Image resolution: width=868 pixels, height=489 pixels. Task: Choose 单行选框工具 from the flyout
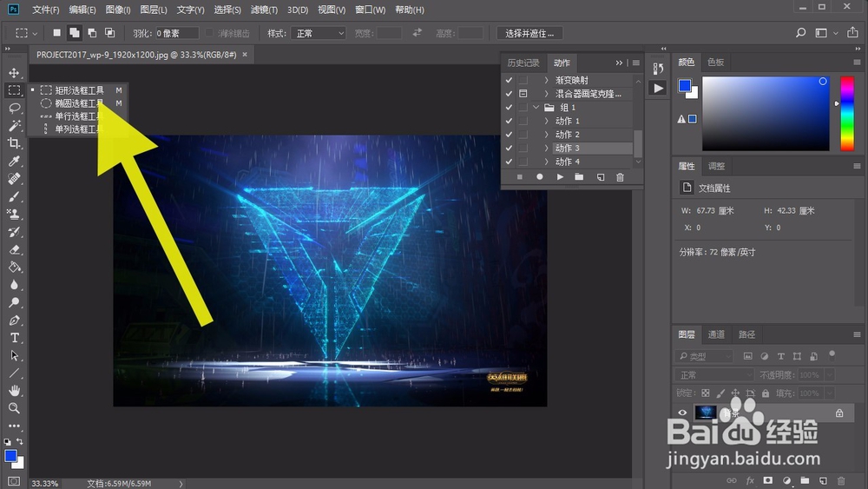point(77,116)
